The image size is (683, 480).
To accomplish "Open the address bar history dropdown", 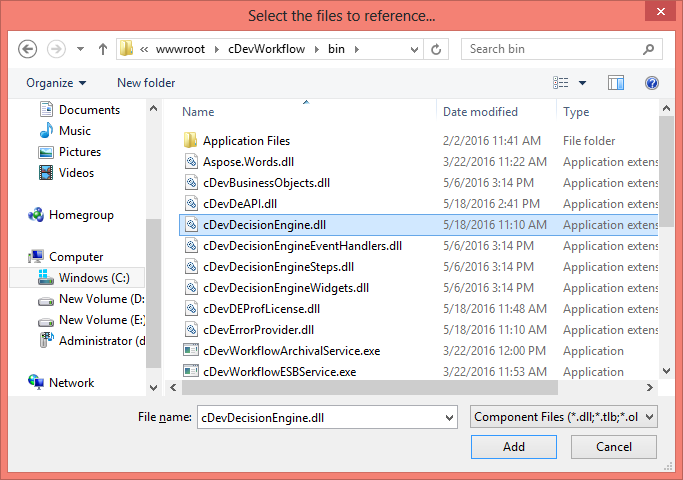I will (414, 49).
